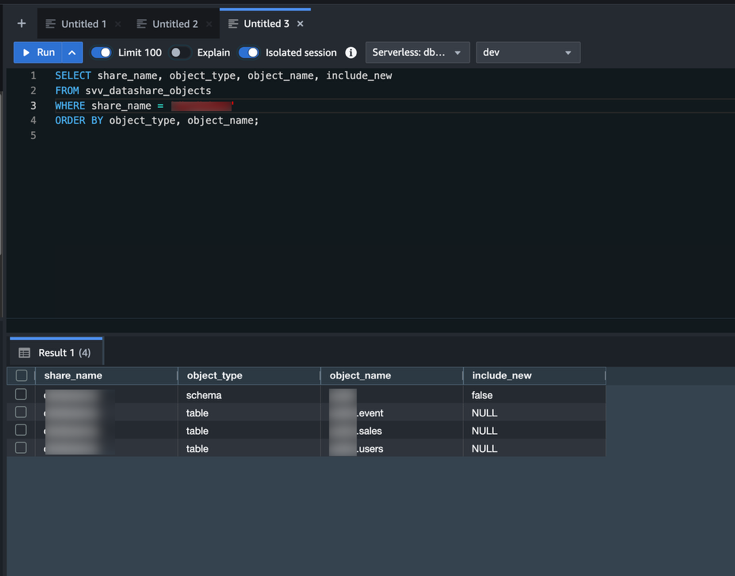The image size is (735, 576).
Task: Check the .sales table row checkbox
Action: click(21, 430)
